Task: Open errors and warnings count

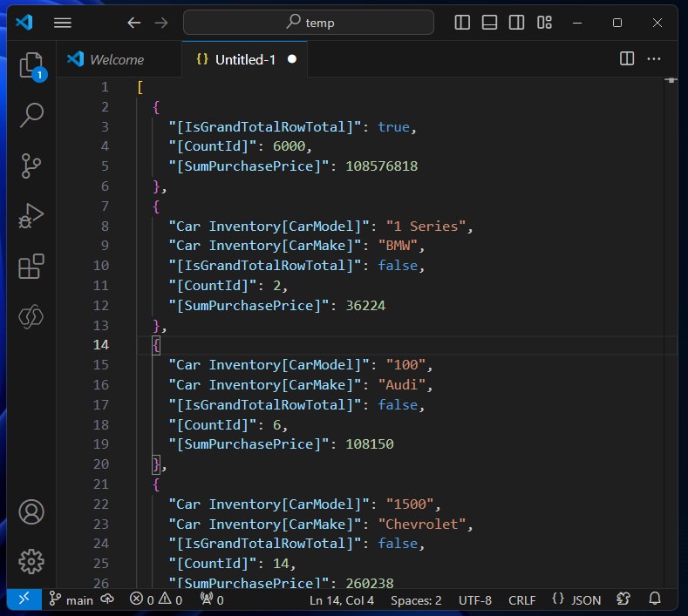Action: (x=156, y=599)
